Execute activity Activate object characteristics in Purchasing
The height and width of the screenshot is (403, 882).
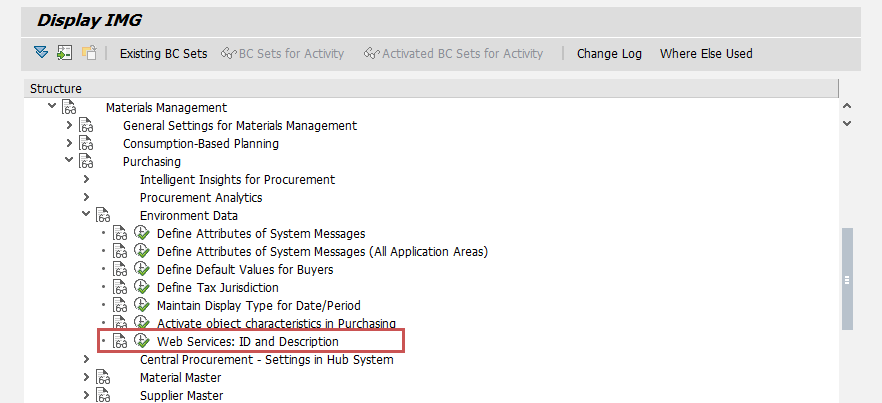pos(142,322)
